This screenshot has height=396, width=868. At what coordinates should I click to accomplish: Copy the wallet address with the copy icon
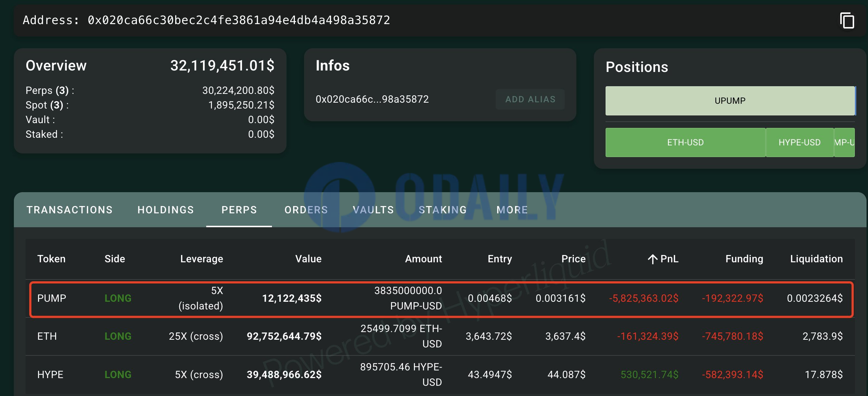coord(847,20)
